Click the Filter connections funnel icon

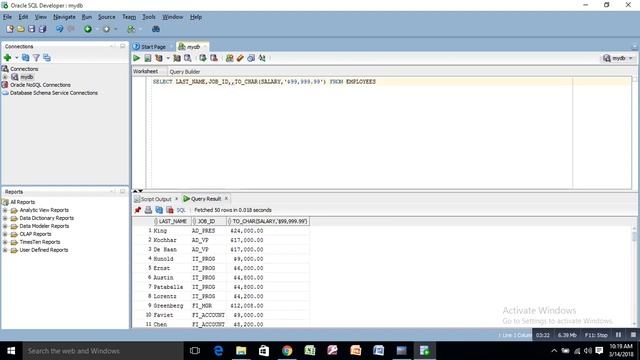pos(36,58)
